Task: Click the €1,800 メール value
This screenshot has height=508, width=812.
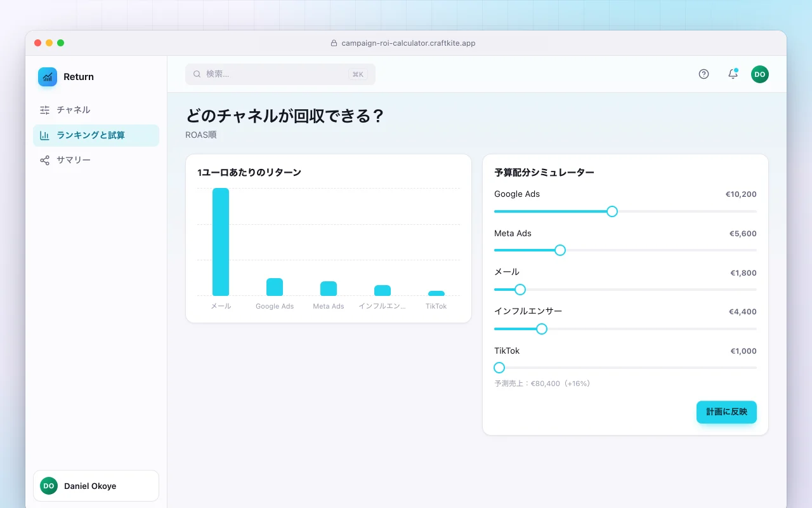Action: (x=743, y=273)
